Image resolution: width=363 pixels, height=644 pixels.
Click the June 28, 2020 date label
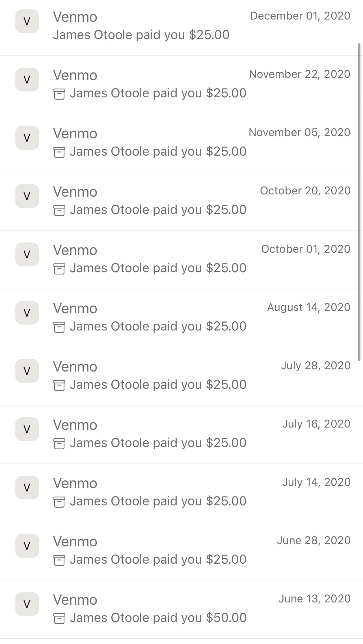tap(314, 540)
